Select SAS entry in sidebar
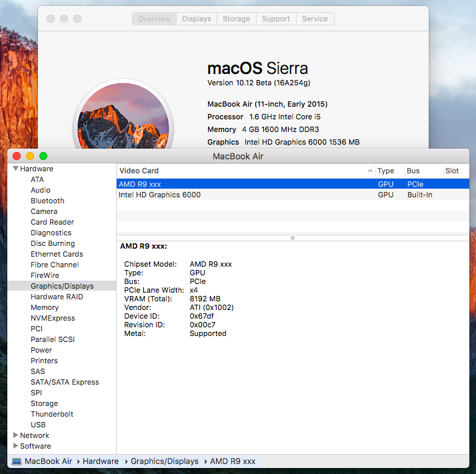Image resolution: width=476 pixels, height=474 pixels. (38, 371)
